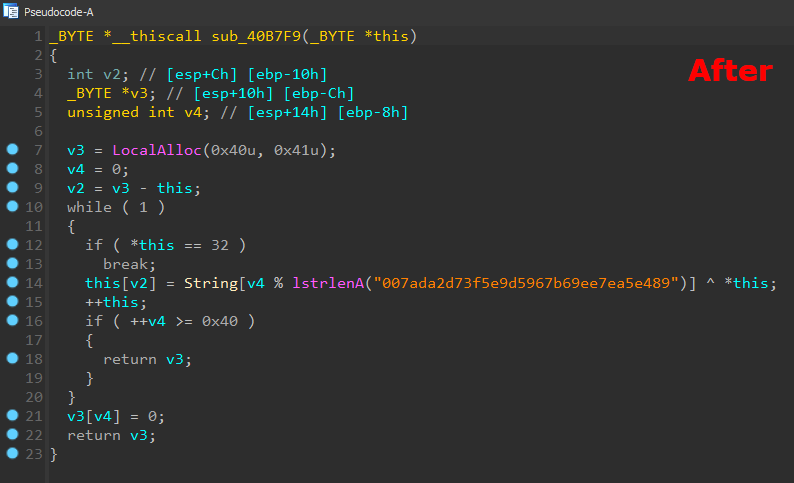This screenshot has width=794, height=483.
Task: Click line number 1 in the gutter
Action: click(x=38, y=36)
